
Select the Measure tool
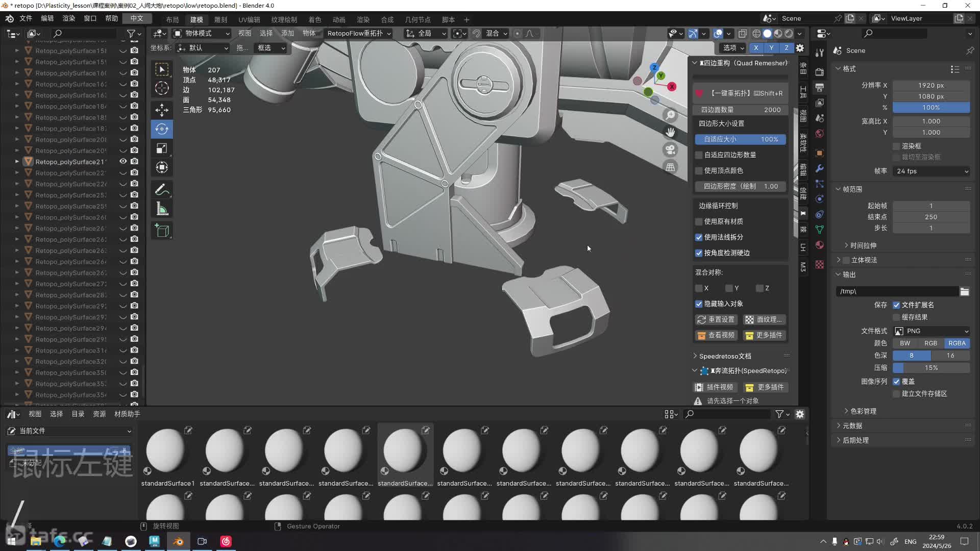coord(162,209)
